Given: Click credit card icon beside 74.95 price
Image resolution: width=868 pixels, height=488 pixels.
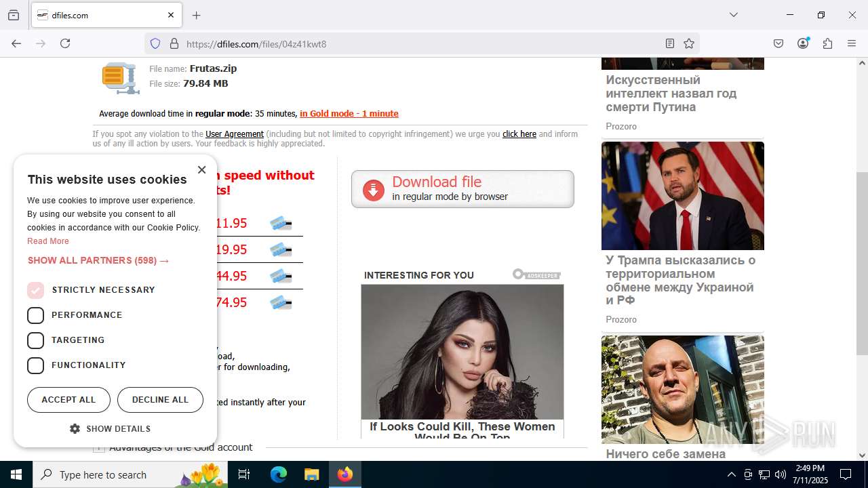Looking at the screenshot, I should pyautogui.click(x=281, y=302).
